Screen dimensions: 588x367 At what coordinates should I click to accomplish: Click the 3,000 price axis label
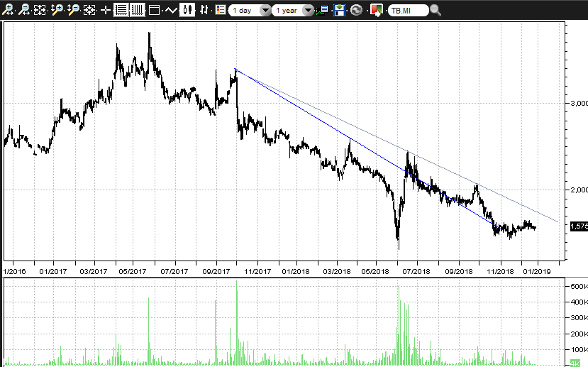click(579, 103)
